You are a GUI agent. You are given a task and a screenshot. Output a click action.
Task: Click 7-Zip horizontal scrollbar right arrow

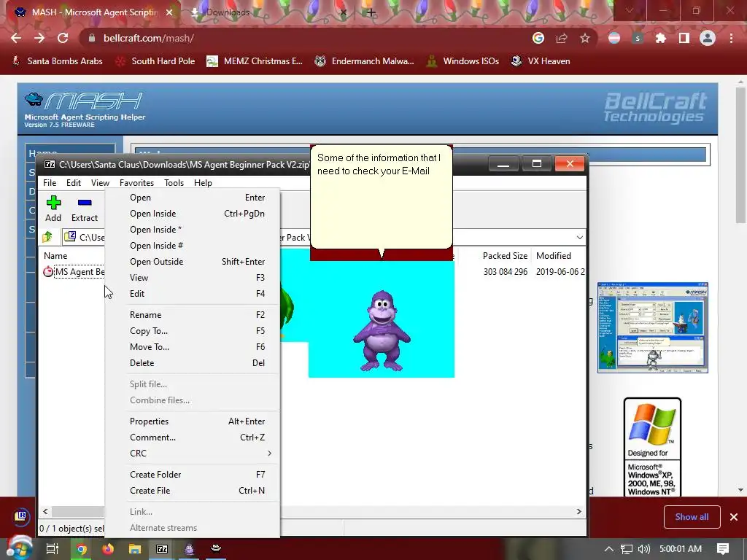click(x=578, y=511)
